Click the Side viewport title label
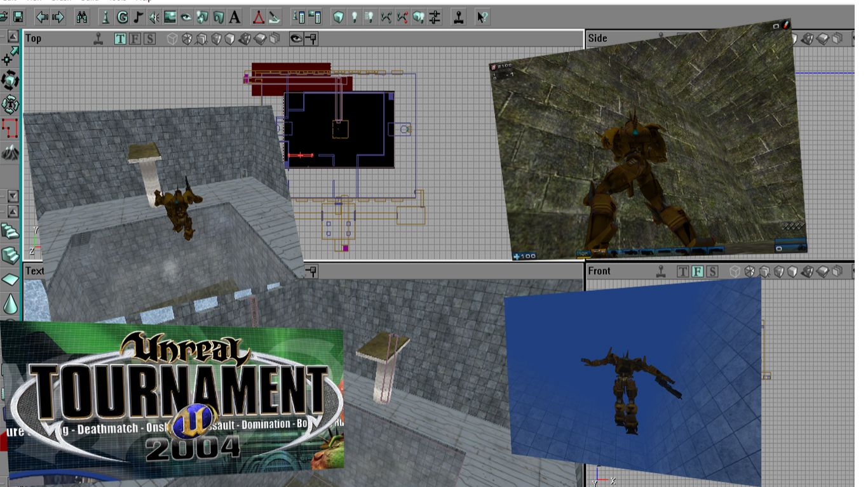 [x=597, y=38]
